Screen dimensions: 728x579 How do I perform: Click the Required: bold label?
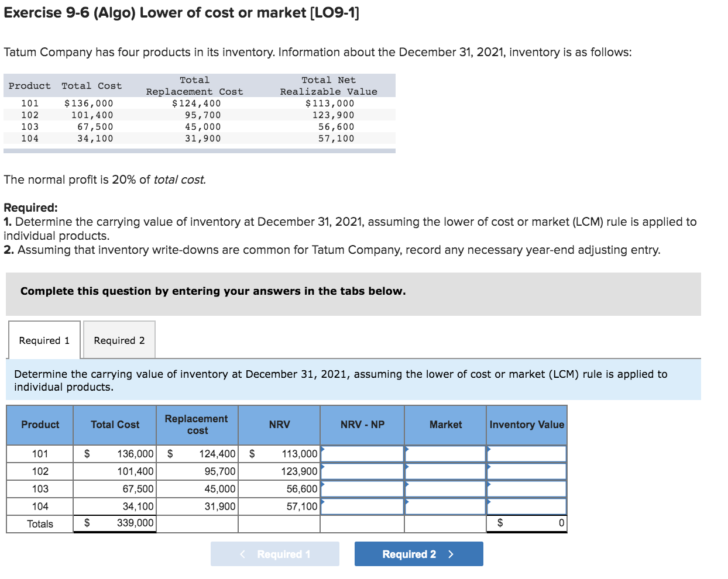(30, 208)
